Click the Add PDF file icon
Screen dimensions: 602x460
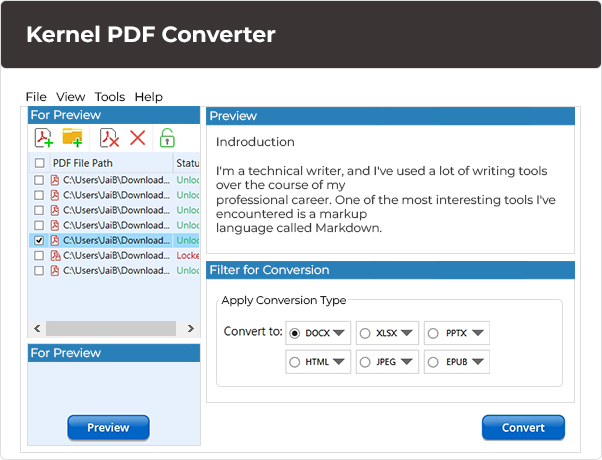click(x=43, y=138)
